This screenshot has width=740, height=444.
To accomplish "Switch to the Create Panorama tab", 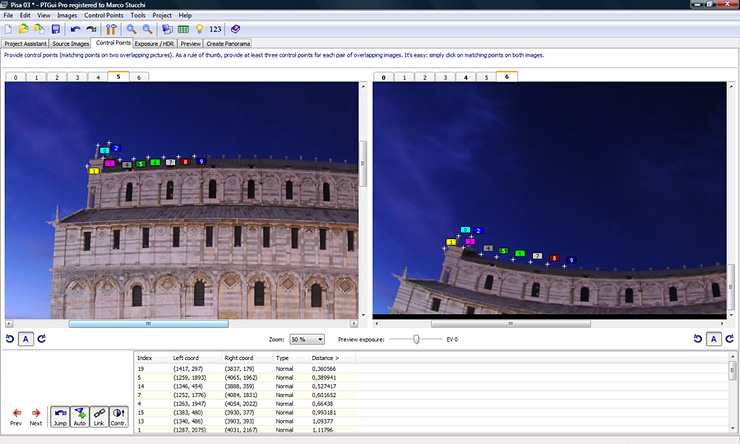I will coord(229,43).
